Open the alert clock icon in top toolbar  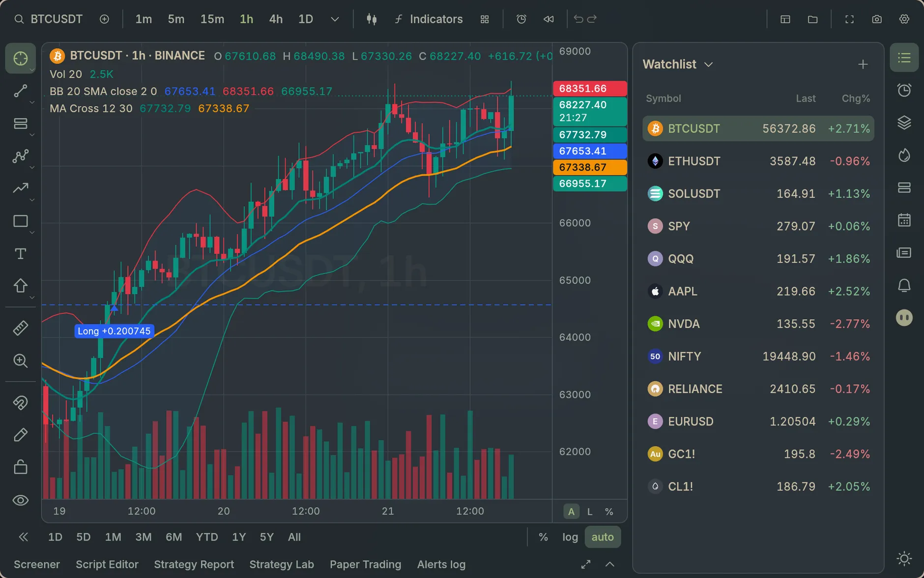(521, 19)
